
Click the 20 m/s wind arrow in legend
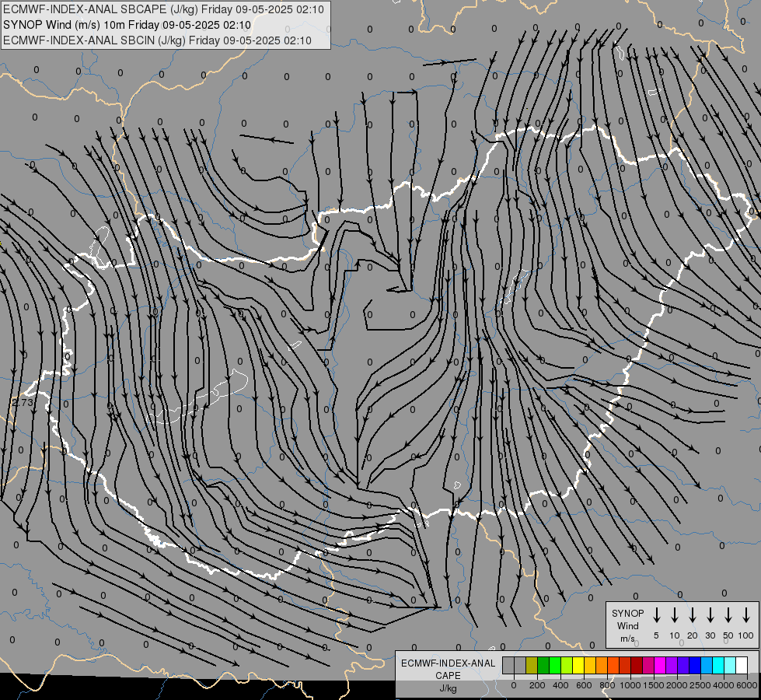pos(692,615)
